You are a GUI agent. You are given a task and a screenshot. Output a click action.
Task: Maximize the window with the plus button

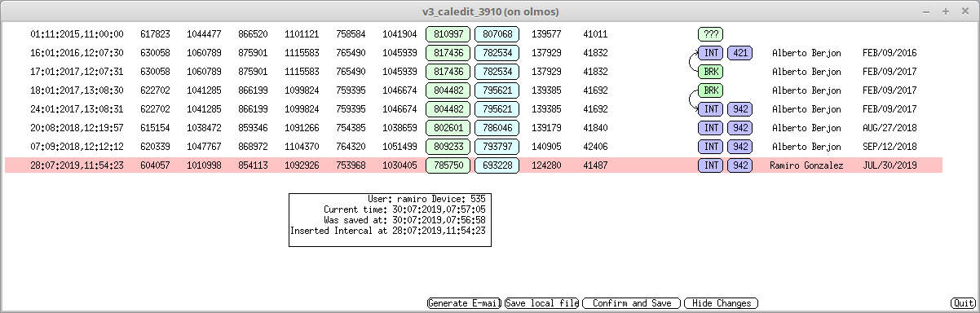(x=945, y=11)
